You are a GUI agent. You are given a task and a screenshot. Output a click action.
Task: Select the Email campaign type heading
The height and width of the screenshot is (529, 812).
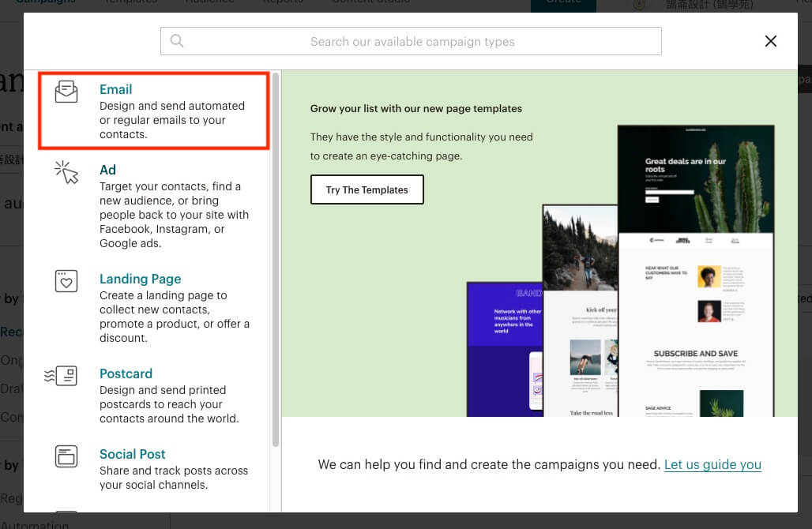[x=115, y=89]
